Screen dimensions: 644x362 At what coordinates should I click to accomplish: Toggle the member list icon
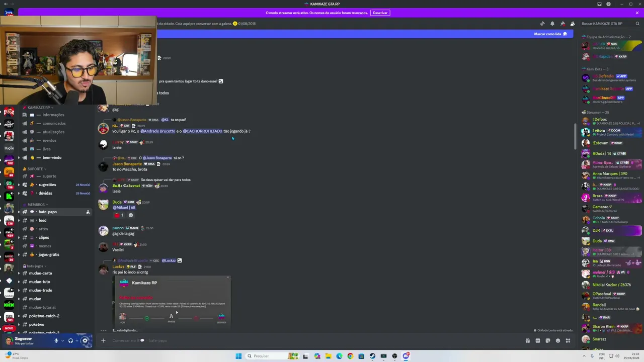tap(572, 24)
